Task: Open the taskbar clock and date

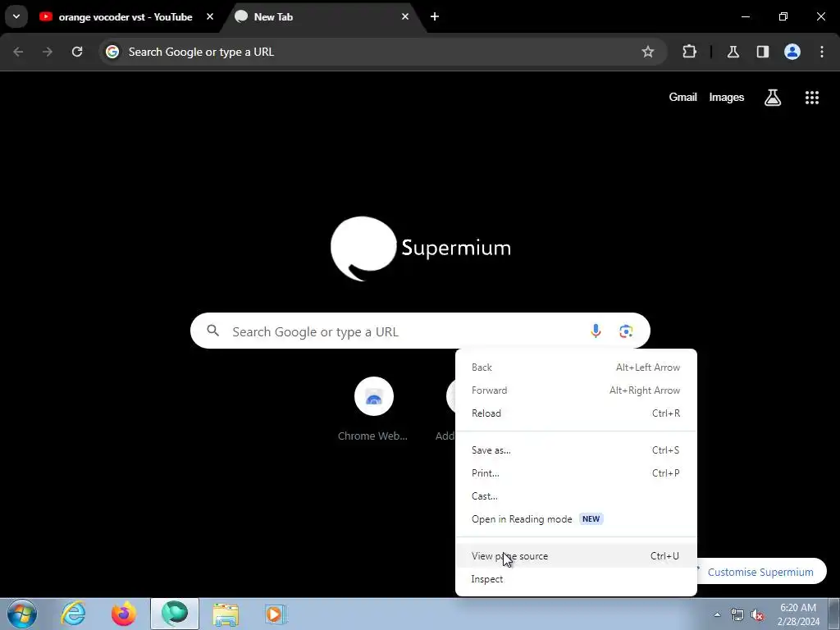Action: pyautogui.click(x=798, y=614)
